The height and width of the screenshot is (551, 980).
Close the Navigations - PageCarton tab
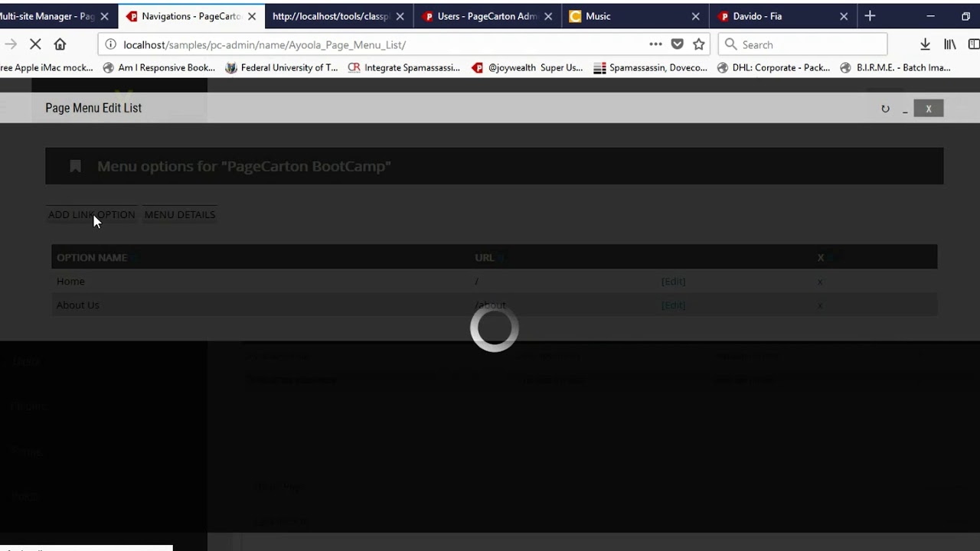252,16
